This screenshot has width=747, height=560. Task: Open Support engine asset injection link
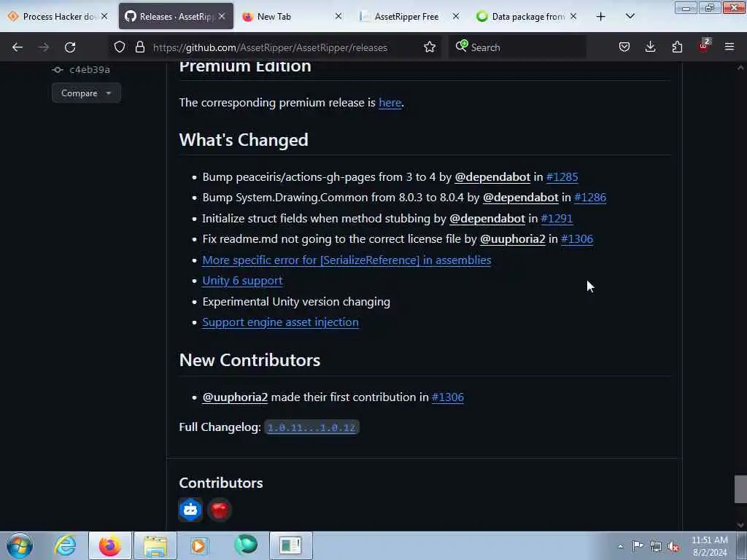(x=281, y=322)
